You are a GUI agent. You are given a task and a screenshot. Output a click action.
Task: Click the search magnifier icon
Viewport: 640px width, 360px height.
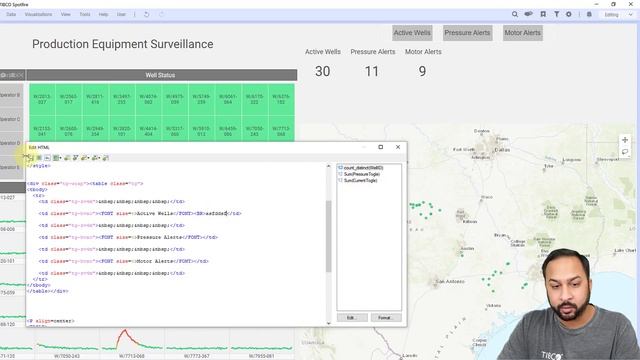515,14
